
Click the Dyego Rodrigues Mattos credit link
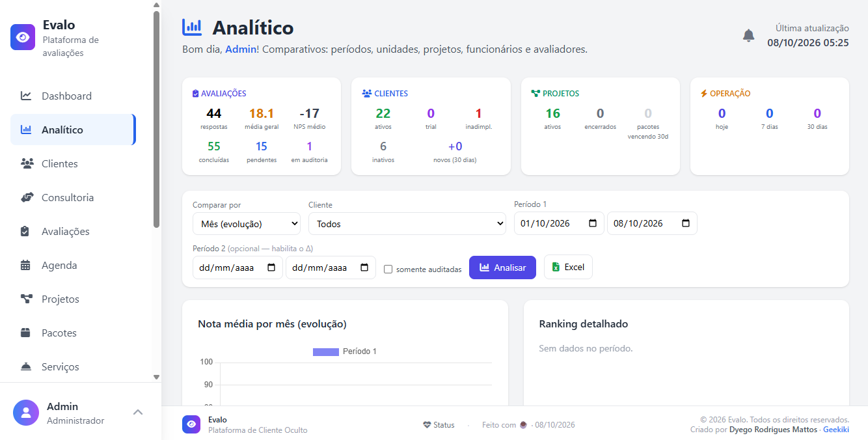click(x=773, y=430)
